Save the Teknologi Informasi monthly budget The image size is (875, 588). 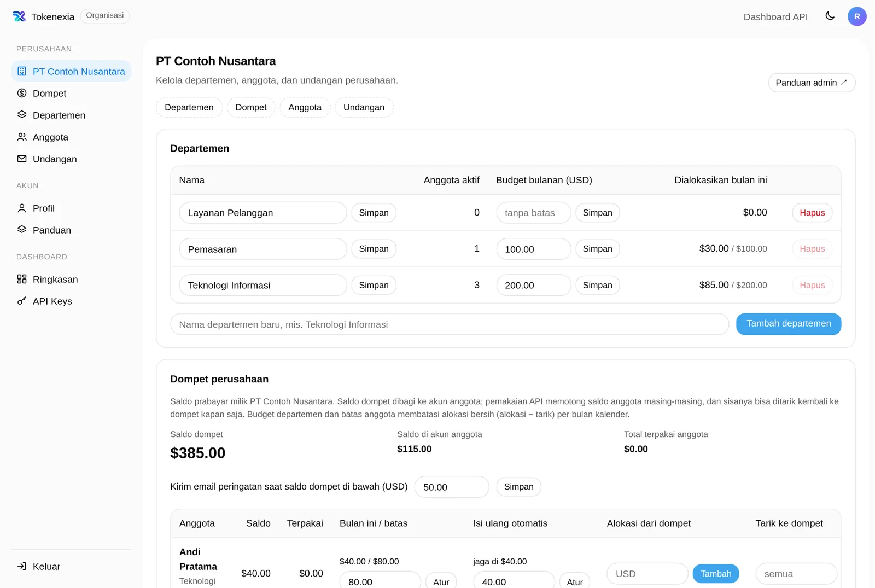click(598, 285)
